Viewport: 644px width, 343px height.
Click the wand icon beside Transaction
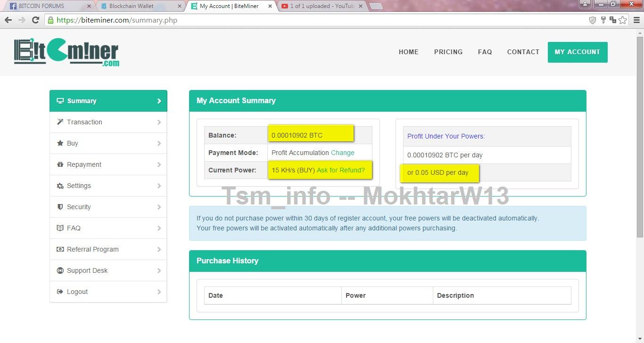(x=60, y=122)
